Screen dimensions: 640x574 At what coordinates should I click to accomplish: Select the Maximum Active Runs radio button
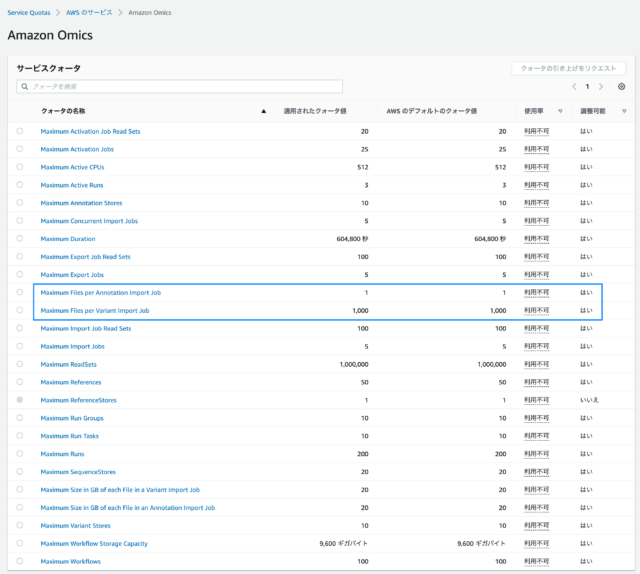(x=20, y=185)
